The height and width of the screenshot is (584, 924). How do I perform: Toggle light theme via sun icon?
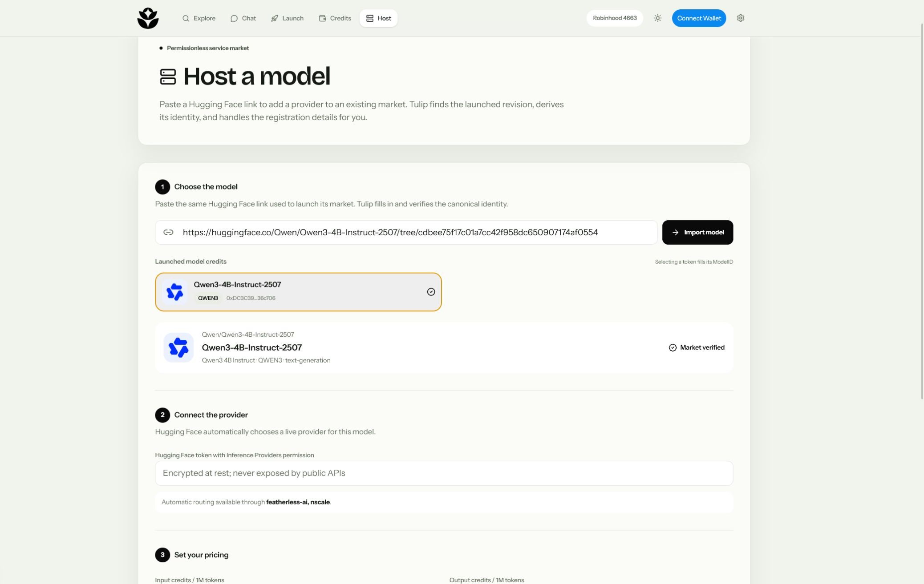pyautogui.click(x=657, y=18)
